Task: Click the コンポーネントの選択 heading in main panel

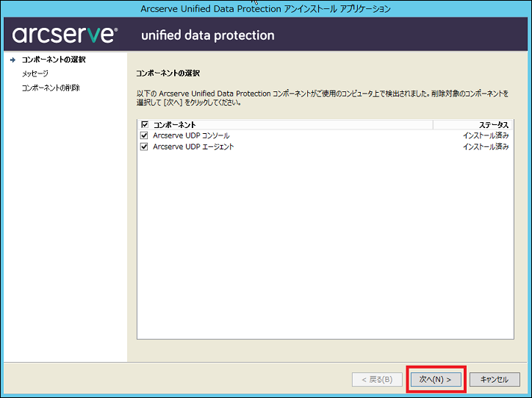Action: pyautogui.click(x=168, y=74)
